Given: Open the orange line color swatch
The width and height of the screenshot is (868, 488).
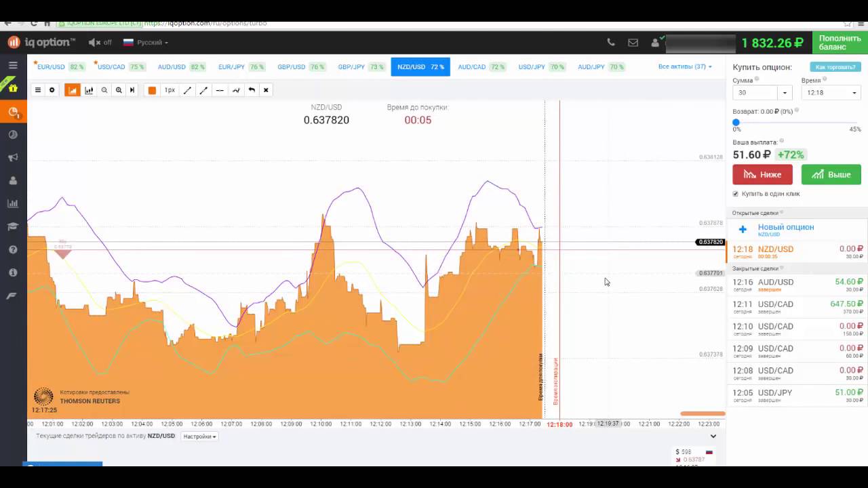Looking at the screenshot, I should 152,90.
